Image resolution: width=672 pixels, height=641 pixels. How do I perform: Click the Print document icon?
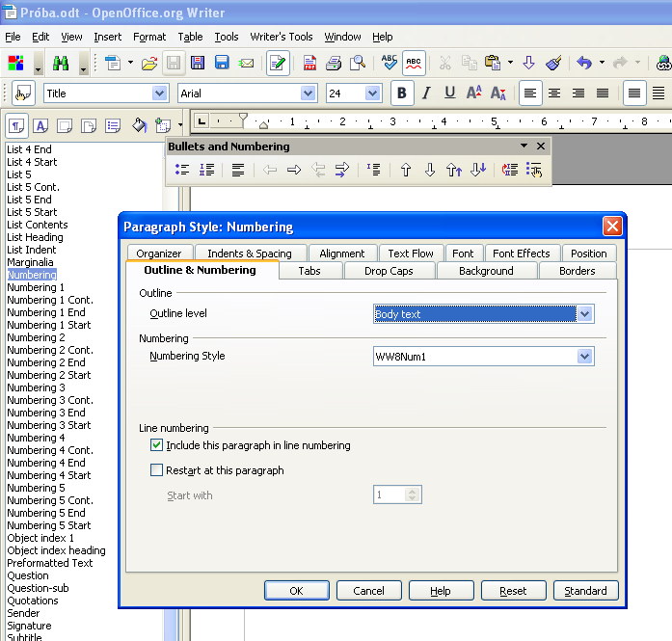coord(334,64)
